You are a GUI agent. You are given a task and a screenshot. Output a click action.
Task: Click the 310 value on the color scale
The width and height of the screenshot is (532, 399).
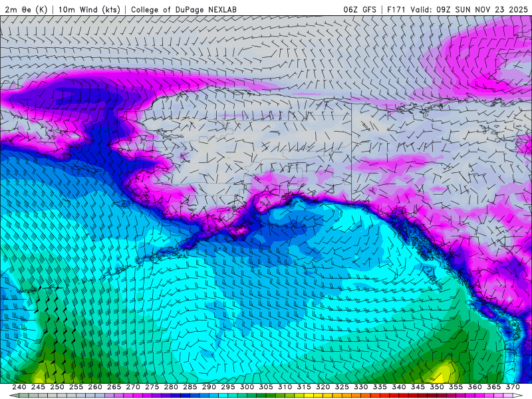coord(285,387)
